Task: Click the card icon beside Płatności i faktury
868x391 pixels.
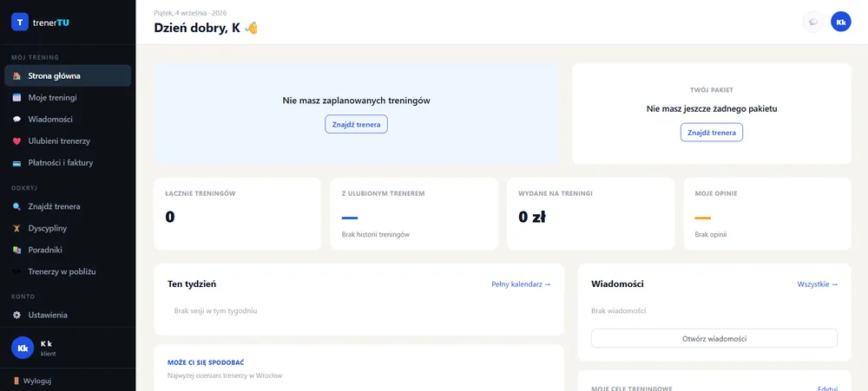Action: click(17, 163)
